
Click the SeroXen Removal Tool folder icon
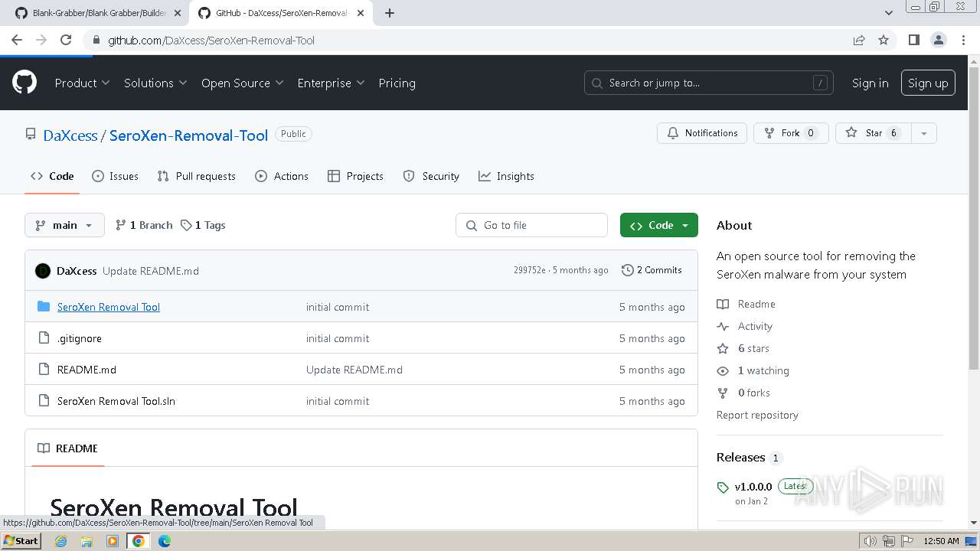click(x=44, y=307)
